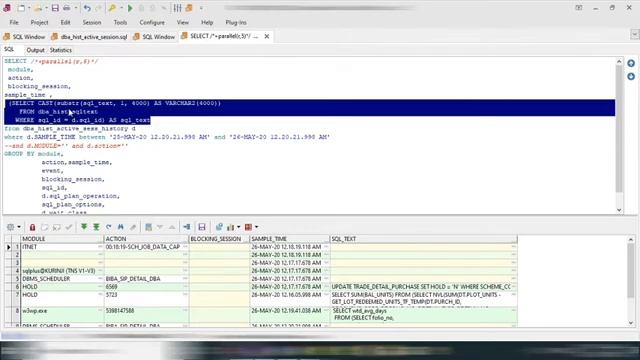Screen dimensions: 640x360
Task: Click the Fetch next page green arrow
Action: [x=84, y=227]
